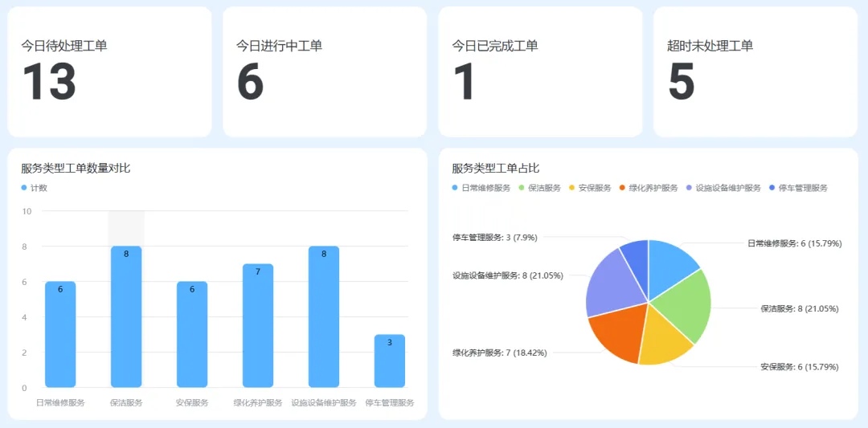Click the pie label 停车管理服务: 3 (7.9%)
Image resolution: width=868 pixels, height=428 pixels.
[x=495, y=237]
